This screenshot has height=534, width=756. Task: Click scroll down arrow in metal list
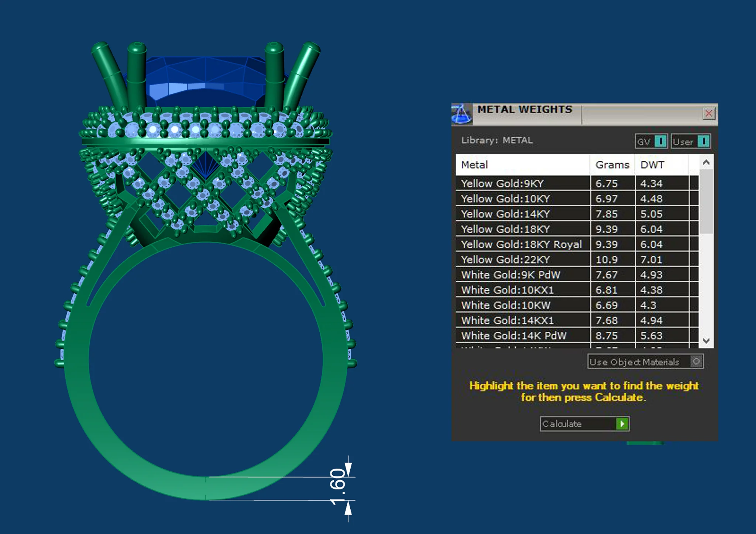[x=706, y=341]
